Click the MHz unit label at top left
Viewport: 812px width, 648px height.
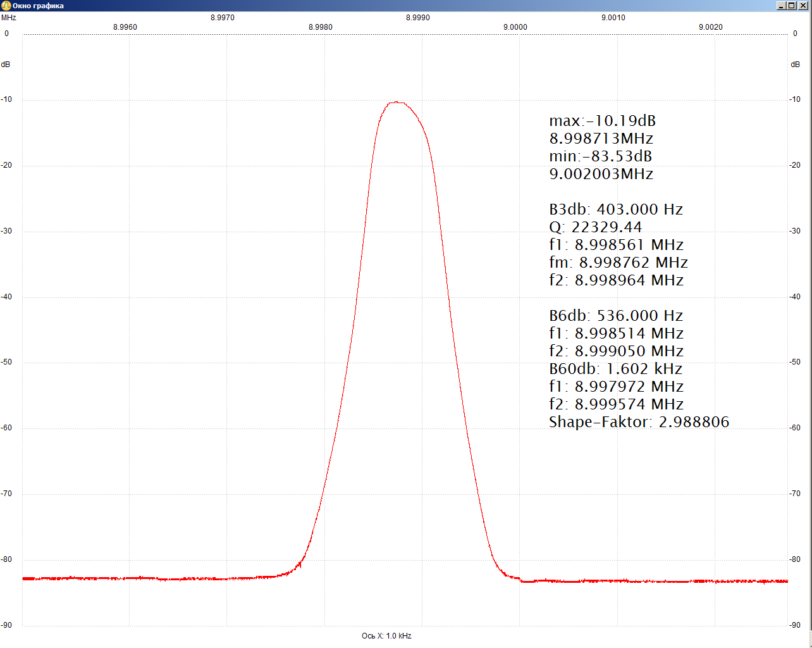tap(9, 18)
